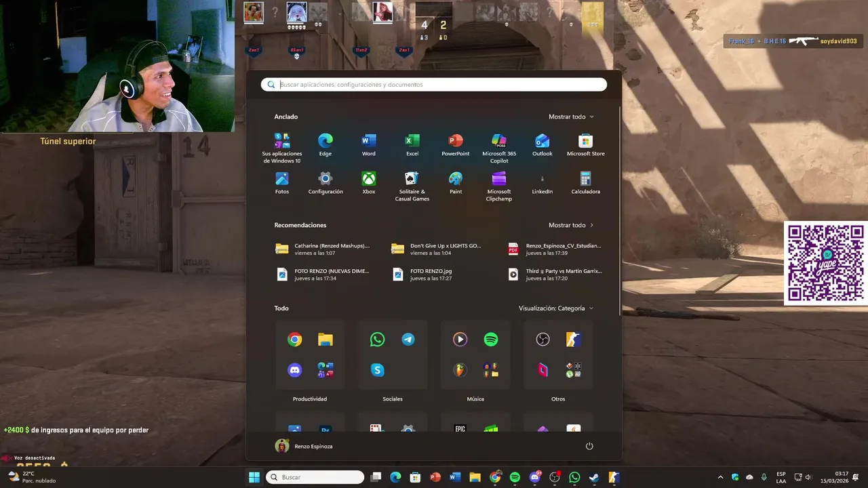This screenshot has height=488, width=868.
Task: Open Solitaire & Casual Games
Action: pos(412,186)
